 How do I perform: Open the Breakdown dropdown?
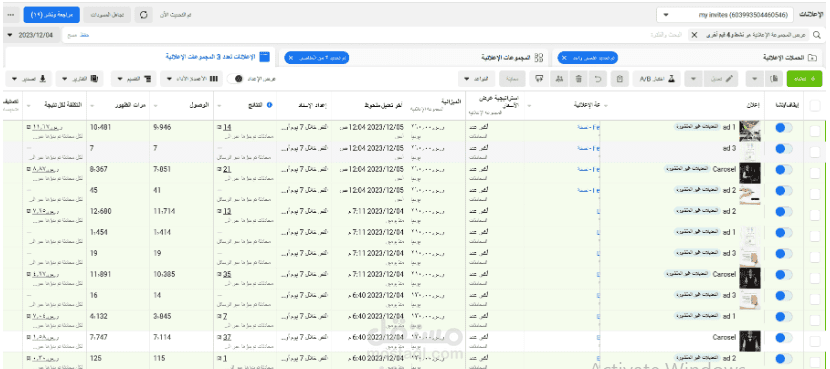134,79
